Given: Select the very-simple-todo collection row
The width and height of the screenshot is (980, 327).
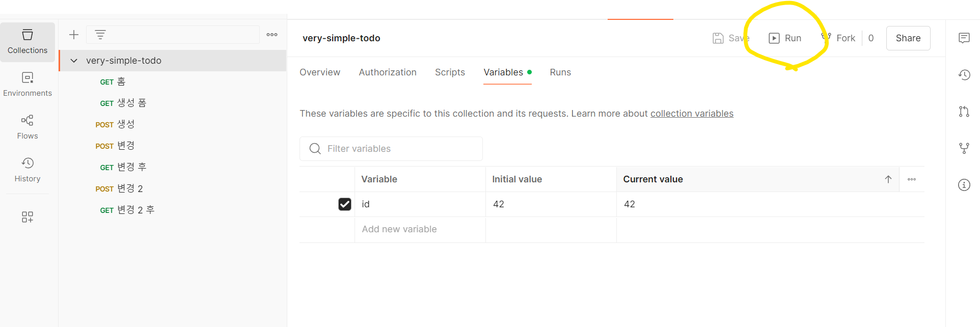Looking at the screenshot, I should tap(173, 61).
